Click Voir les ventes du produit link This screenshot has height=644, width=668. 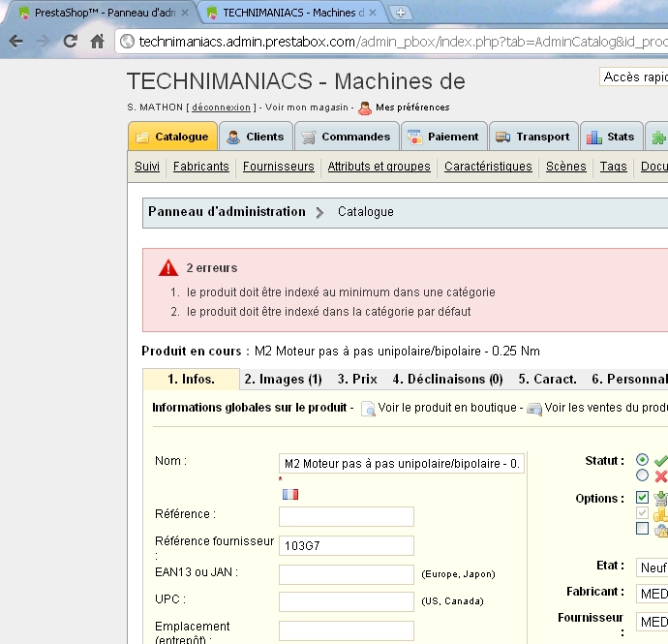(x=606, y=408)
